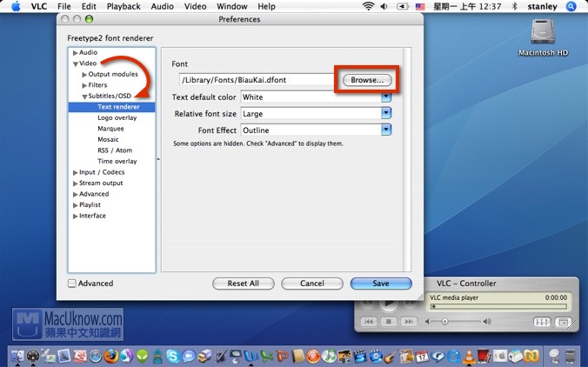The height and width of the screenshot is (367, 588).
Task: Expand the Filters subcategory
Action: [84, 85]
